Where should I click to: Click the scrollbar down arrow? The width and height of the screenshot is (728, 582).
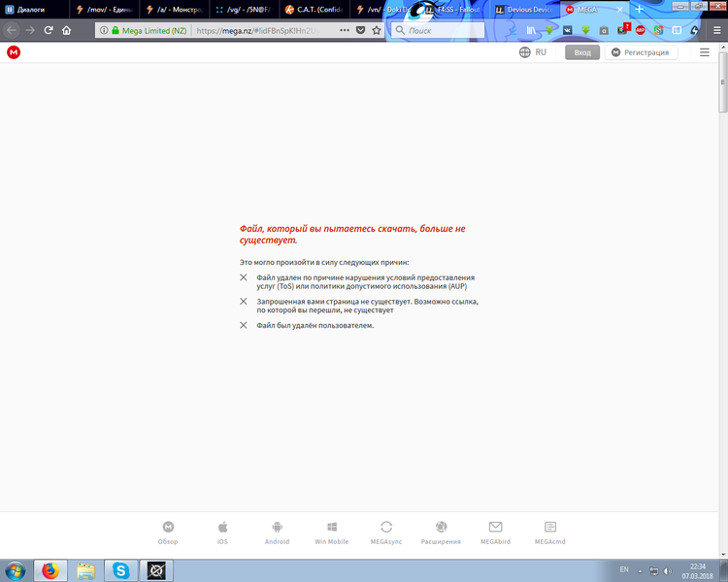pyautogui.click(x=723, y=554)
